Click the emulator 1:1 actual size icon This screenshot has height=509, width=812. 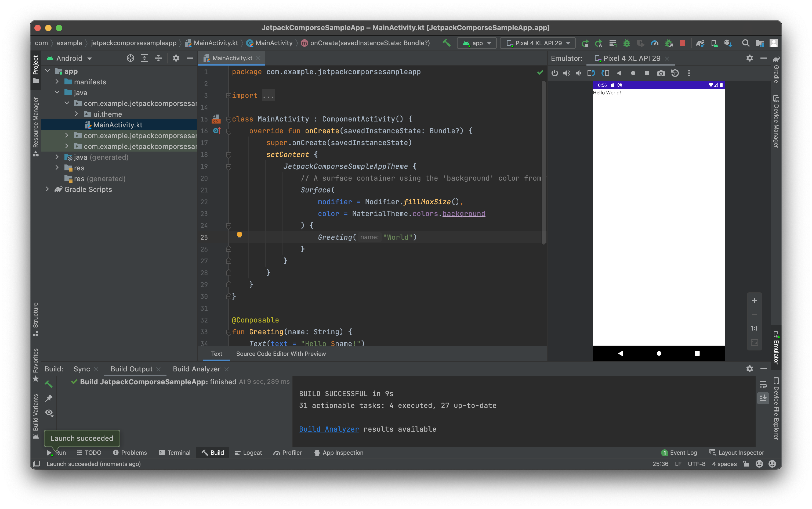pyautogui.click(x=755, y=328)
